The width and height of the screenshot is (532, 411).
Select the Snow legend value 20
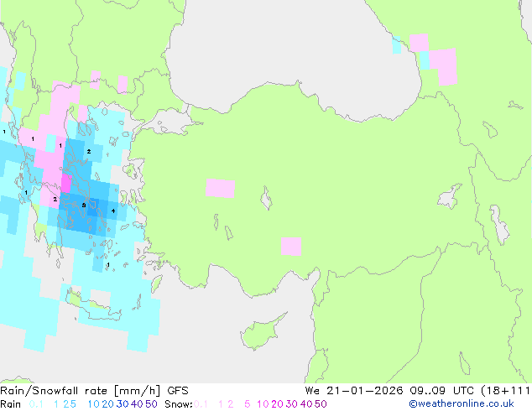pyautogui.click(x=277, y=404)
